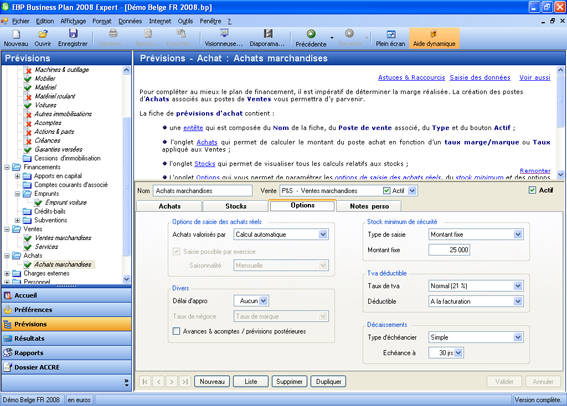Switch to the Achats tab

169,206
